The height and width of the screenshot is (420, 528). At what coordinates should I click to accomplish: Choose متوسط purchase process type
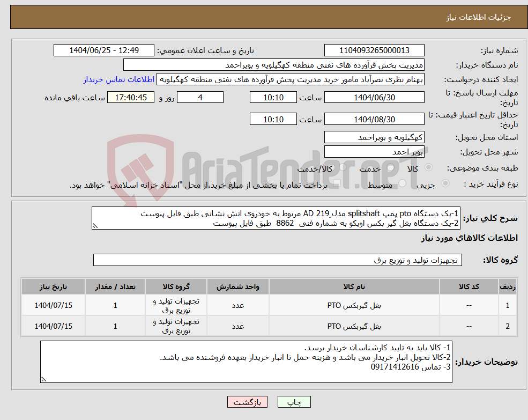click(x=401, y=185)
